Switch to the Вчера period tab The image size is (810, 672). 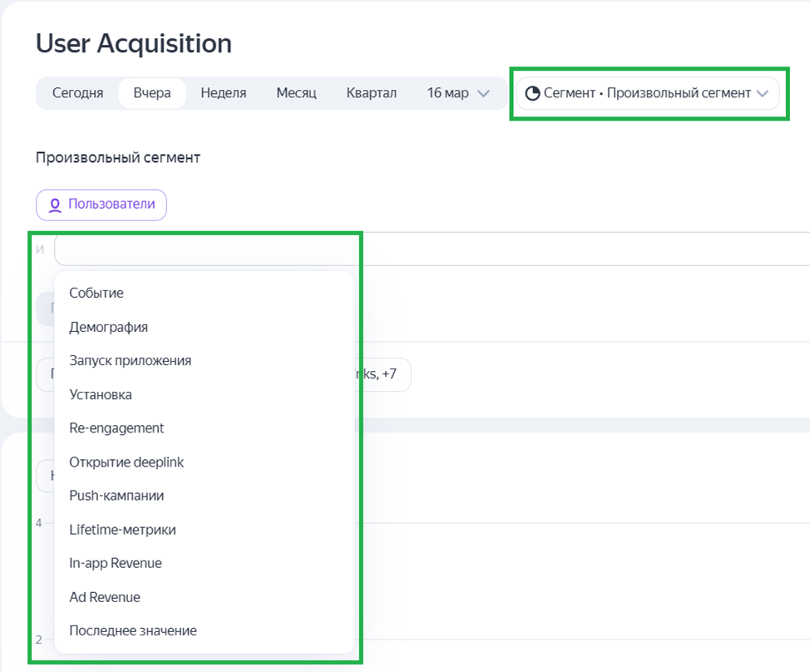[152, 93]
